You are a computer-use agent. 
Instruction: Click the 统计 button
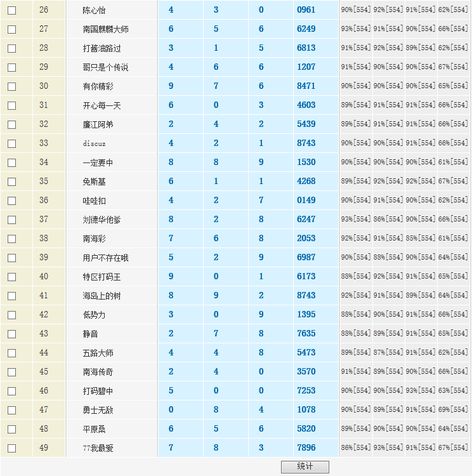(x=305, y=466)
